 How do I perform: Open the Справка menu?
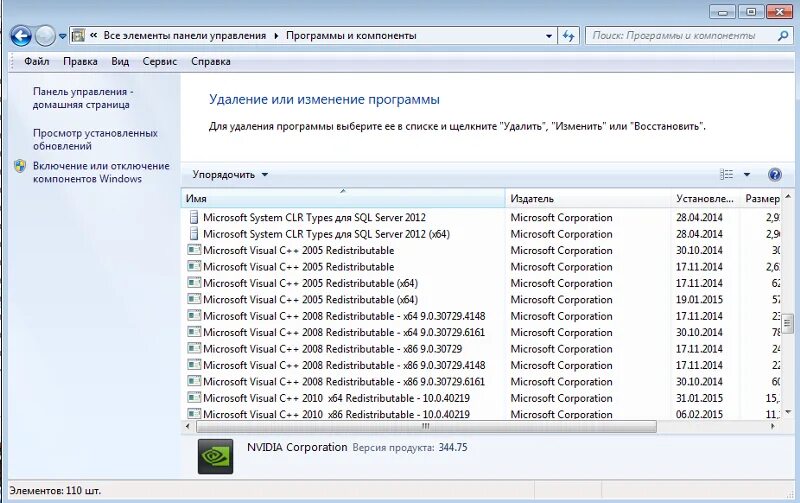[211, 62]
